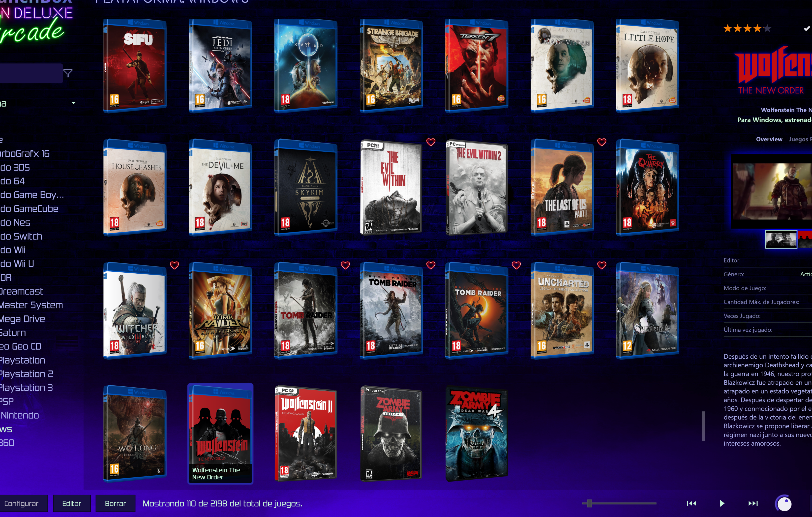Open the Nintendo GameCube platform
The image size is (812, 517).
(x=29, y=209)
